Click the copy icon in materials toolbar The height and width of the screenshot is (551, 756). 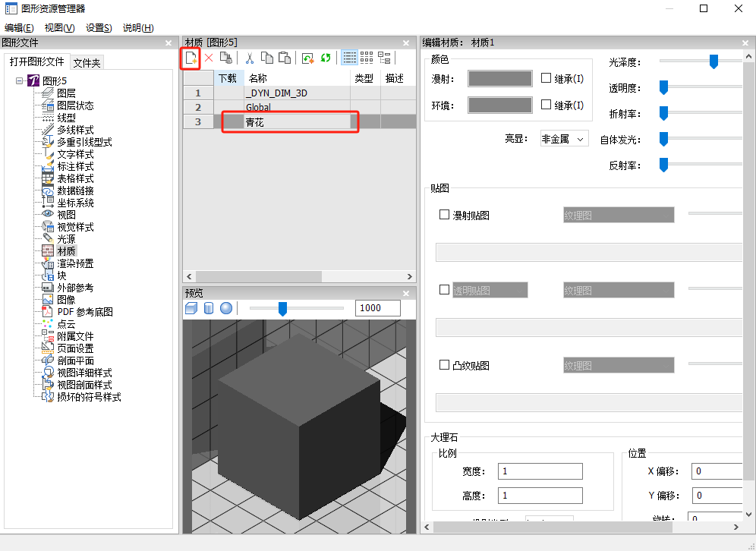[266, 58]
